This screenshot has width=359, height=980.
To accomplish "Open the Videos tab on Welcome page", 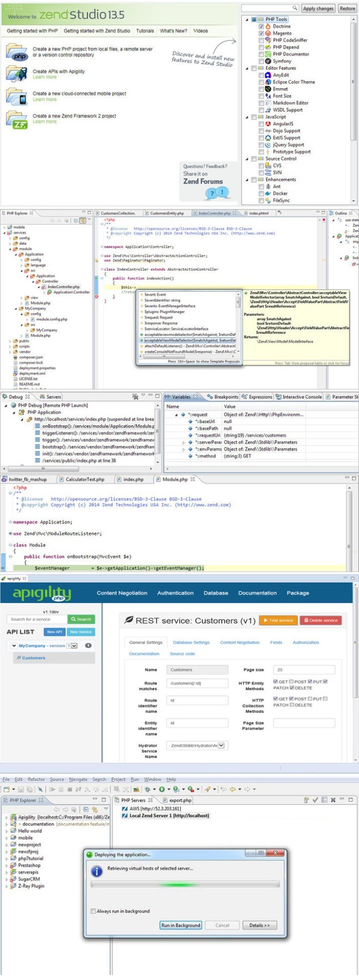I will point(201,31).
